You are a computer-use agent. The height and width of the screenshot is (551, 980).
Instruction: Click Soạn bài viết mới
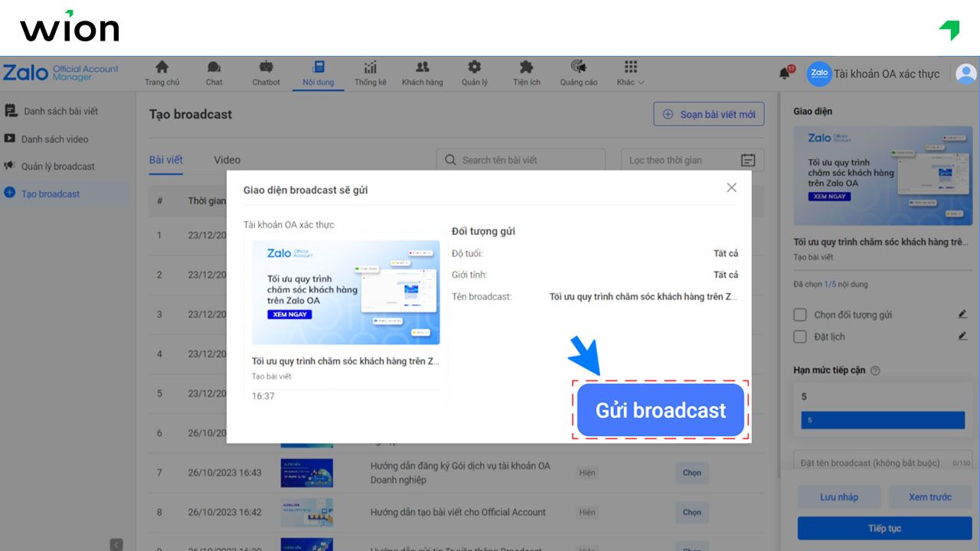pos(708,114)
